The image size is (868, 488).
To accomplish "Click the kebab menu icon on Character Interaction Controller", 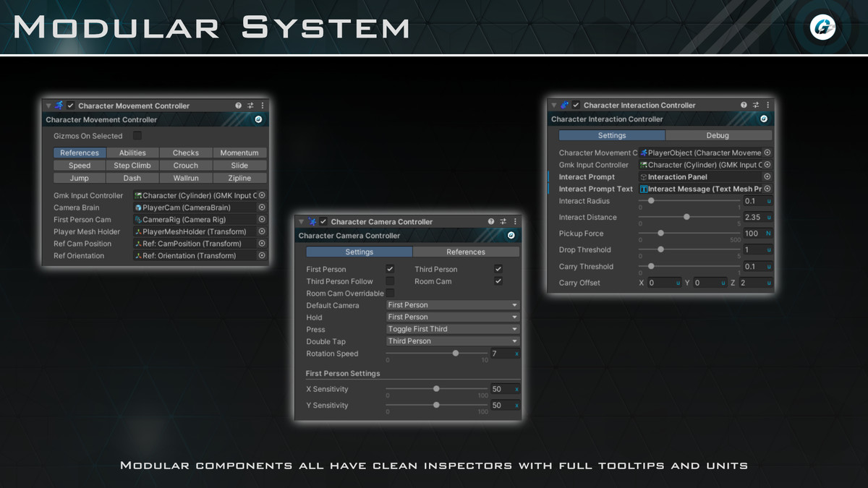I will tap(767, 106).
